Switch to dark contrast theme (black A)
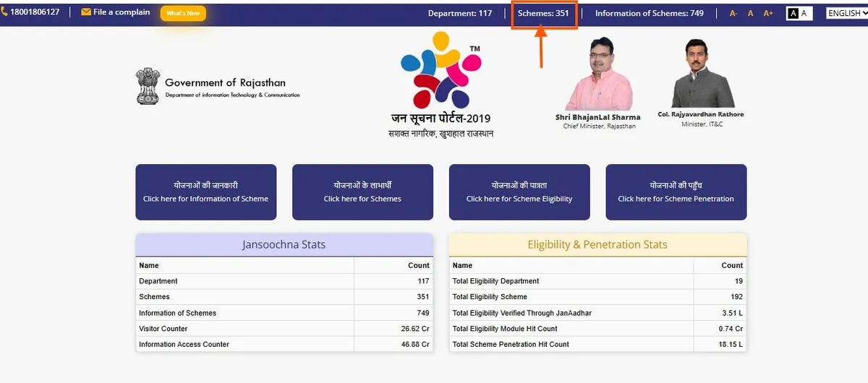This screenshot has height=383, width=868. click(x=793, y=14)
